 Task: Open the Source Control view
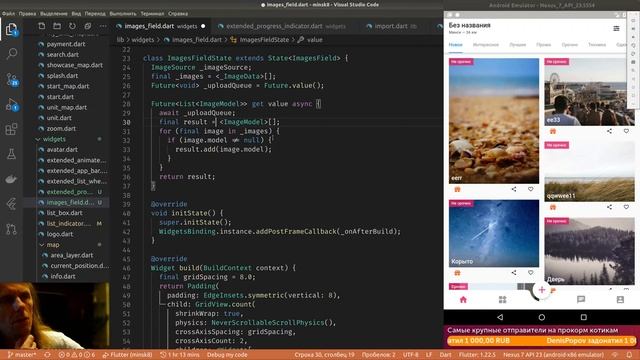[x=11, y=79]
